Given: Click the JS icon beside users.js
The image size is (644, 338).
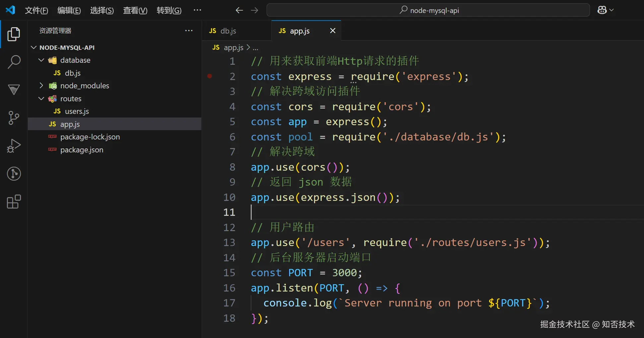Looking at the screenshot, I should 57,111.
